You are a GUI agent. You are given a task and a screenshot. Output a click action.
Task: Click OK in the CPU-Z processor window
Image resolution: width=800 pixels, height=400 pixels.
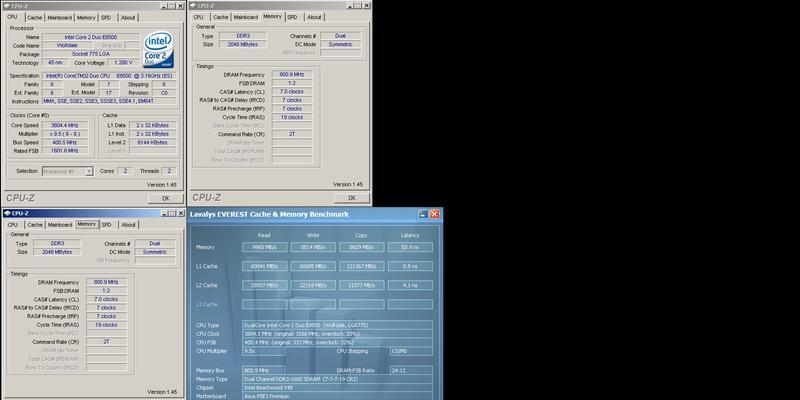coord(165,198)
